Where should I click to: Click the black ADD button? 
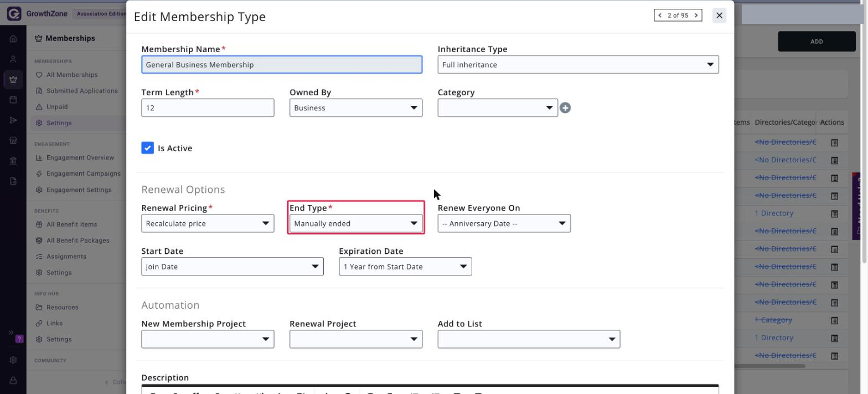pyautogui.click(x=817, y=42)
